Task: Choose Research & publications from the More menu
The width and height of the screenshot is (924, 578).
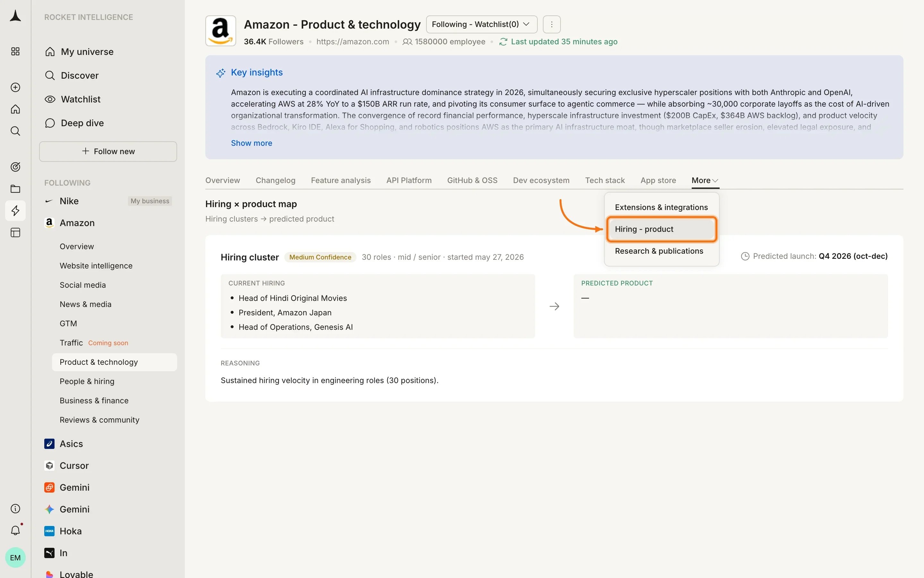Action: 661,251
